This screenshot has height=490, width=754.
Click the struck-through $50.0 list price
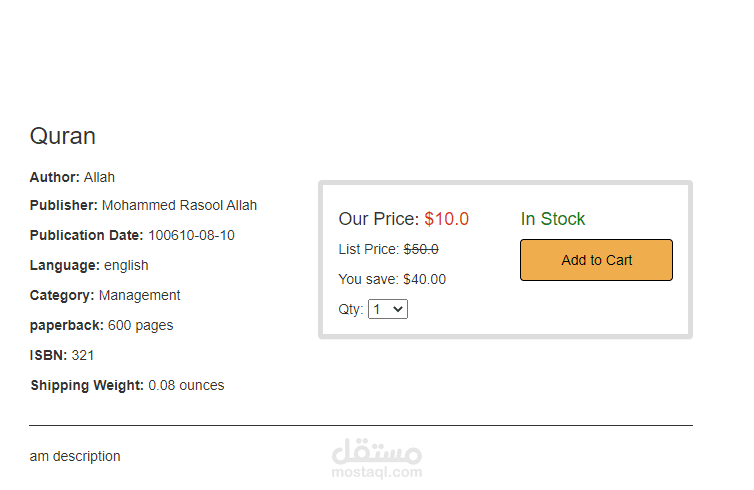pos(421,249)
